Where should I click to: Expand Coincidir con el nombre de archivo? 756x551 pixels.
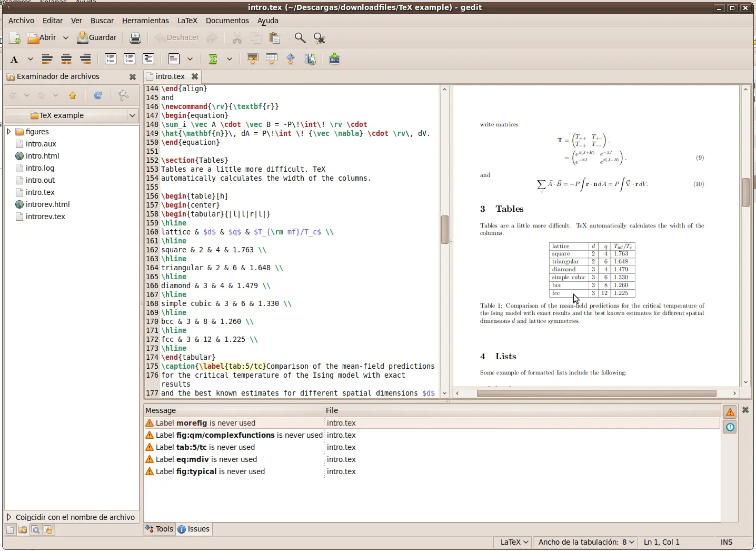(9, 517)
